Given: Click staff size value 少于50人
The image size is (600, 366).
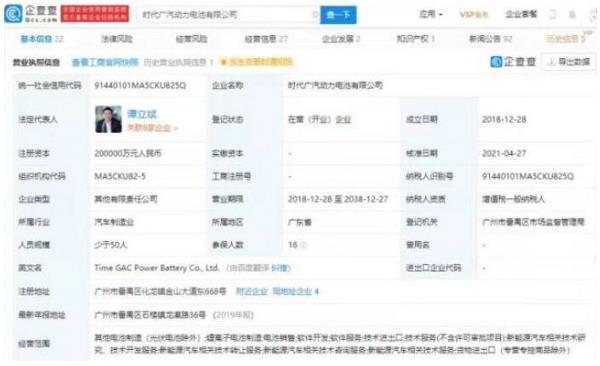Looking at the screenshot, I should click(x=111, y=245).
